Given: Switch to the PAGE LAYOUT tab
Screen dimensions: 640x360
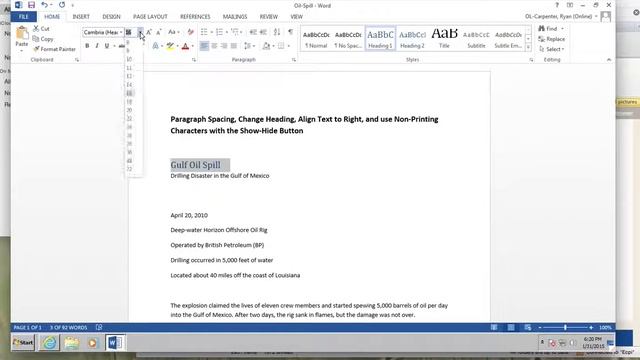Looking at the screenshot, I should point(150,17).
